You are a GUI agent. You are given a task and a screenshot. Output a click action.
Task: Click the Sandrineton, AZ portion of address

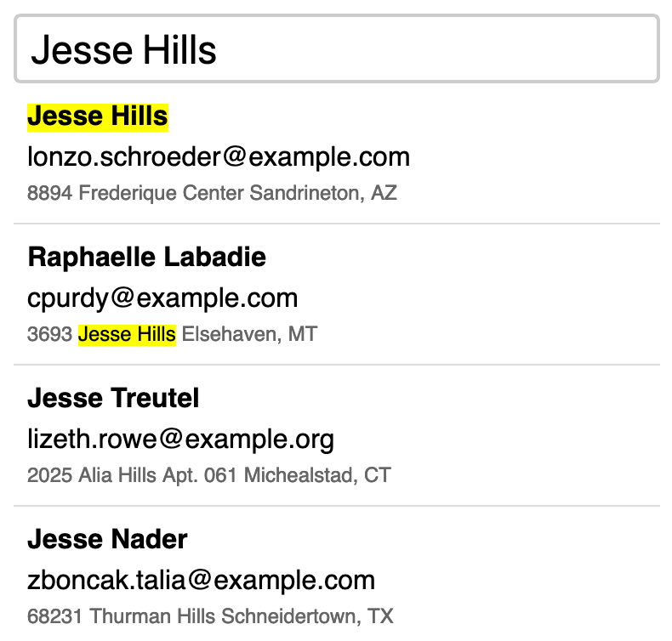point(323,193)
